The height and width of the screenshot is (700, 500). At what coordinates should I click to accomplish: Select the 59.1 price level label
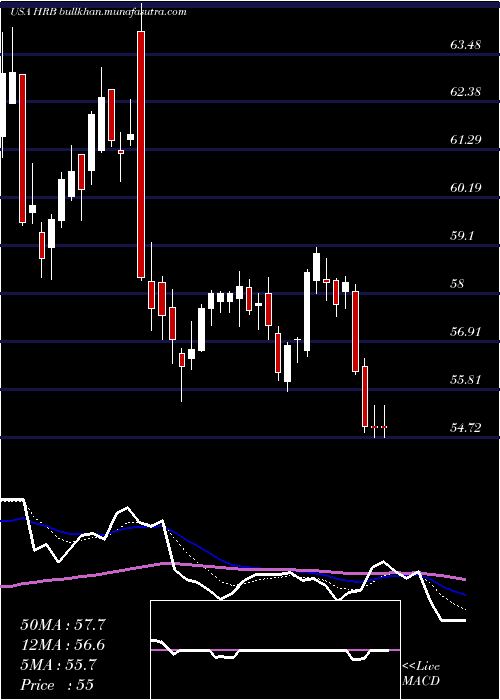(x=462, y=236)
